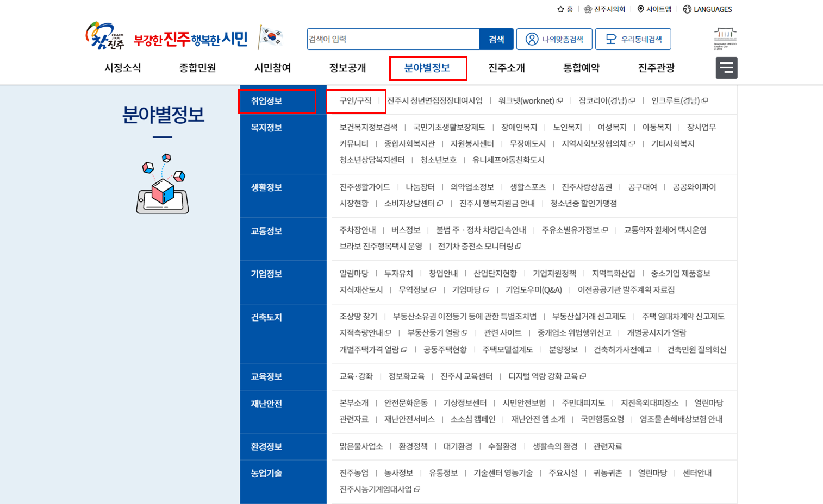Select the 복지정보 category
This screenshot has height=504, width=823.
266,128
